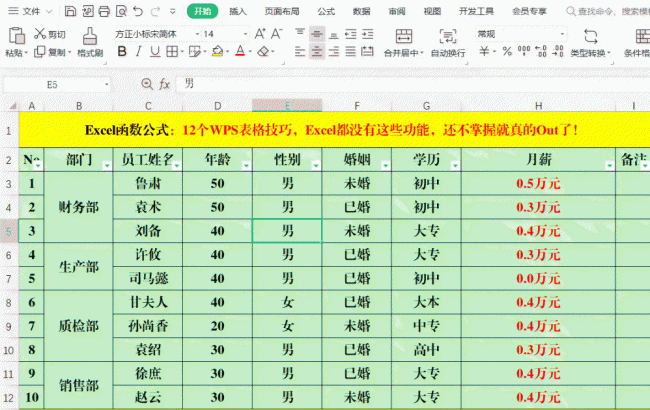Screen dimensions: 650x410
Task: Open the 文件 (File) menu
Action: click(30, 11)
